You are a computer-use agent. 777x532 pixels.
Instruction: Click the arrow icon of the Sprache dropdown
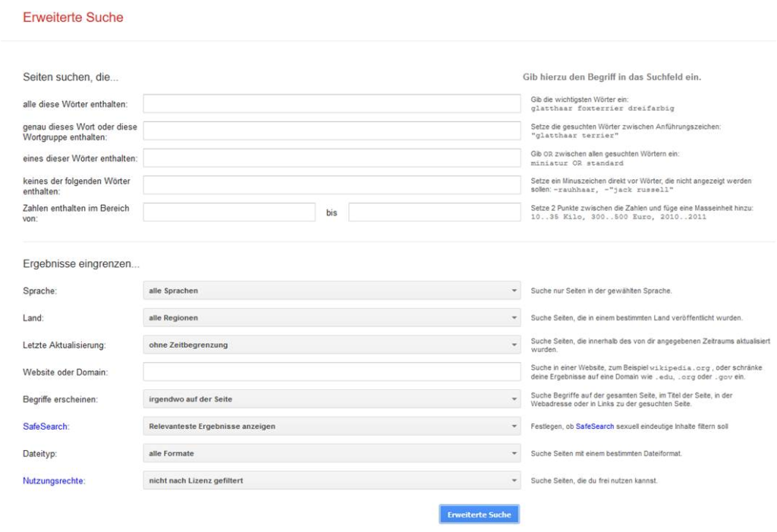[514, 291]
